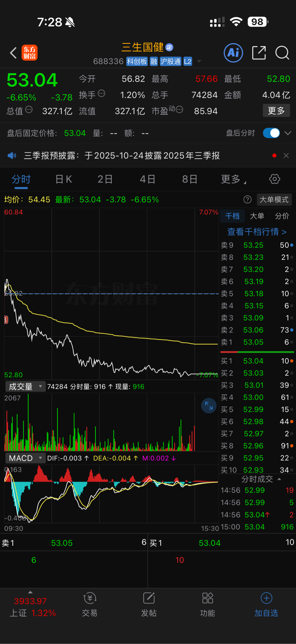This screenshot has width=296, height=644.
Task: Open chart settings gear icon
Action: point(274,179)
